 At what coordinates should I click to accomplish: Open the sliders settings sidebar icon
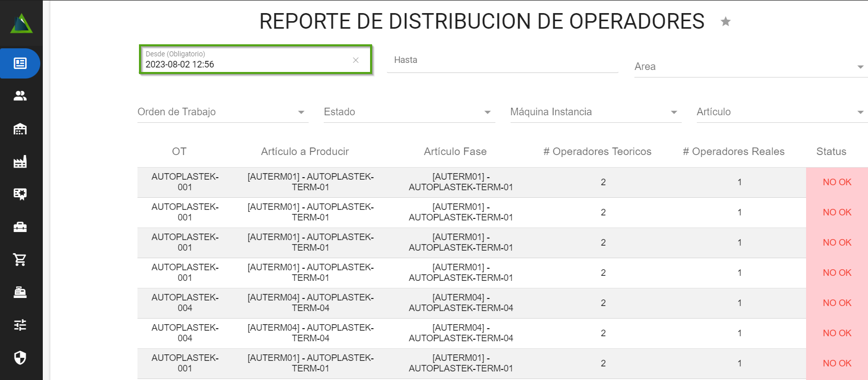coord(20,325)
